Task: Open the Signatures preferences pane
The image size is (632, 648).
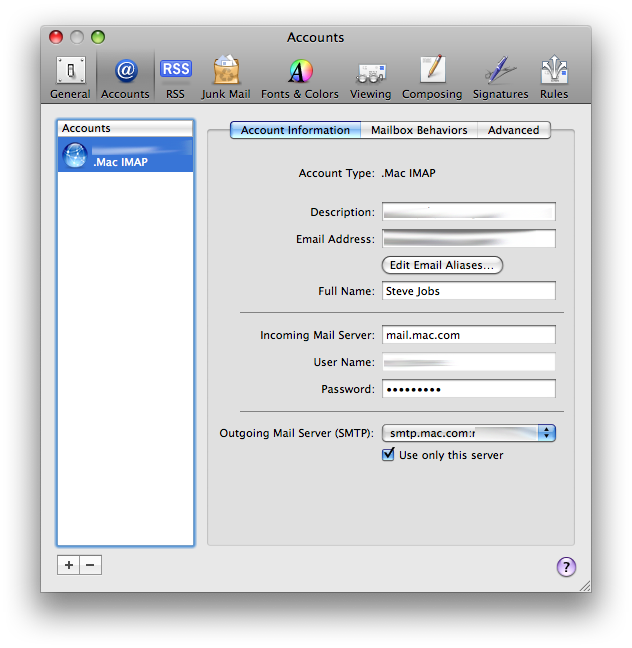Action: tap(500, 77)
